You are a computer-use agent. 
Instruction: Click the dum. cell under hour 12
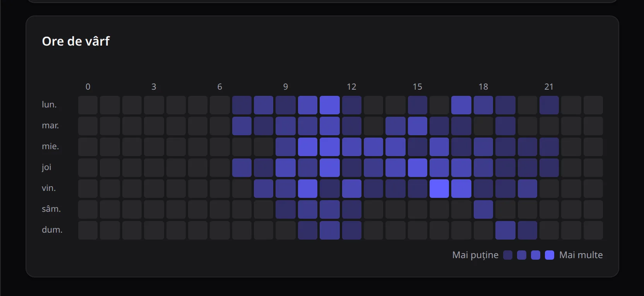[352, 230]
